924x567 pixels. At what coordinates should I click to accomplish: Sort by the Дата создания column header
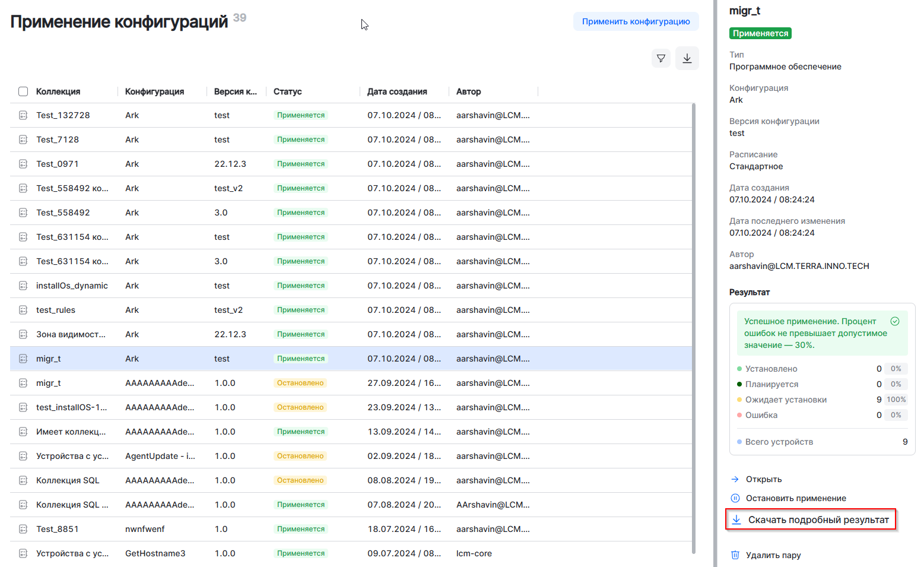[x=396, y=91]
